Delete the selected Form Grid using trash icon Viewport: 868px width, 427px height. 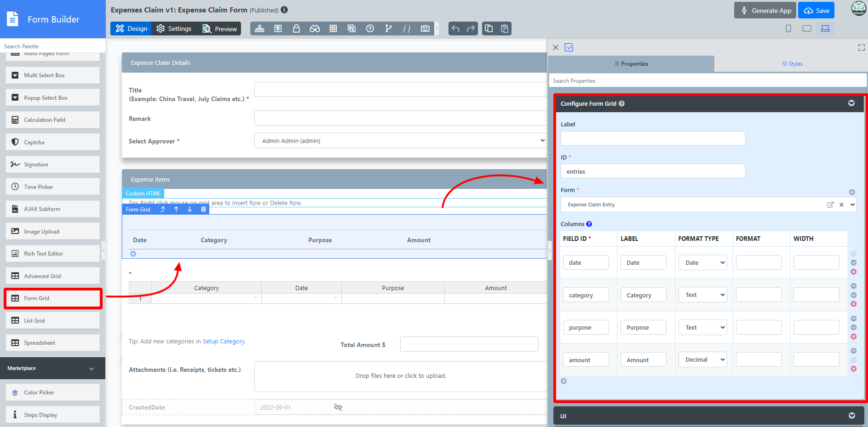(x=203, y=209)
